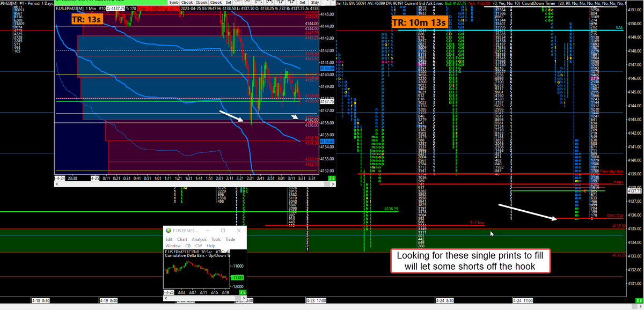Open the Tools menu in the delta window
This screenshot has height=310, width=644.
(216, 239)
